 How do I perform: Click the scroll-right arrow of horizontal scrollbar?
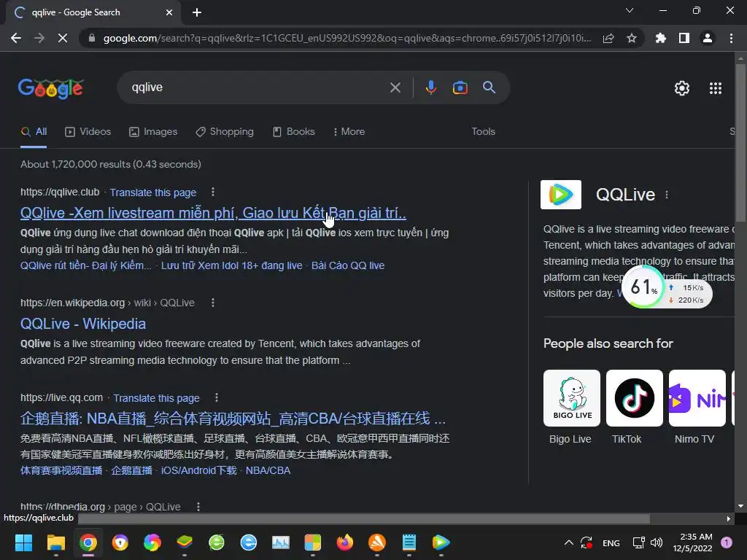(x=729, y=518)
